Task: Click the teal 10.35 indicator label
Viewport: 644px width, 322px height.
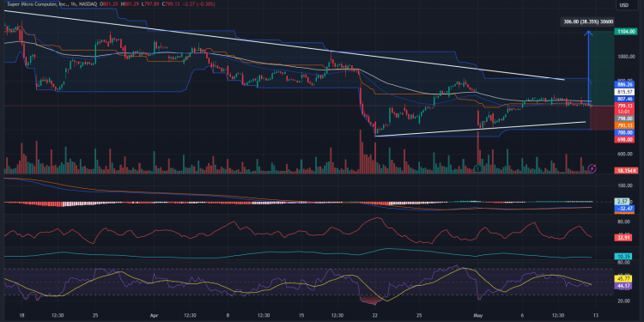Action: 623,257
